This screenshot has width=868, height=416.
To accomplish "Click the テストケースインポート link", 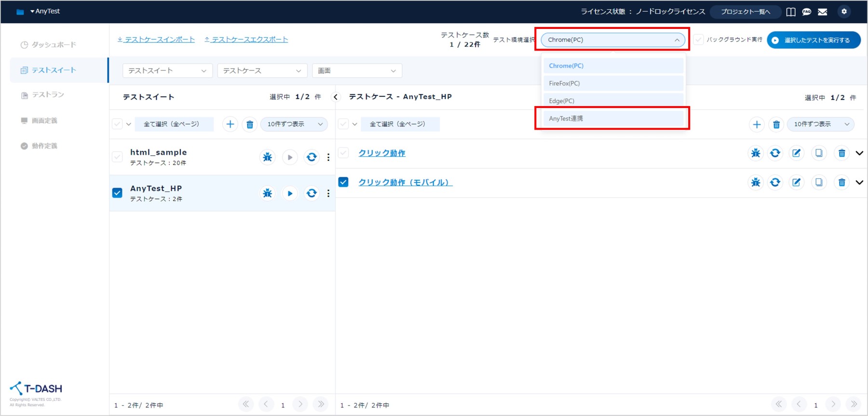I will 156,40.
